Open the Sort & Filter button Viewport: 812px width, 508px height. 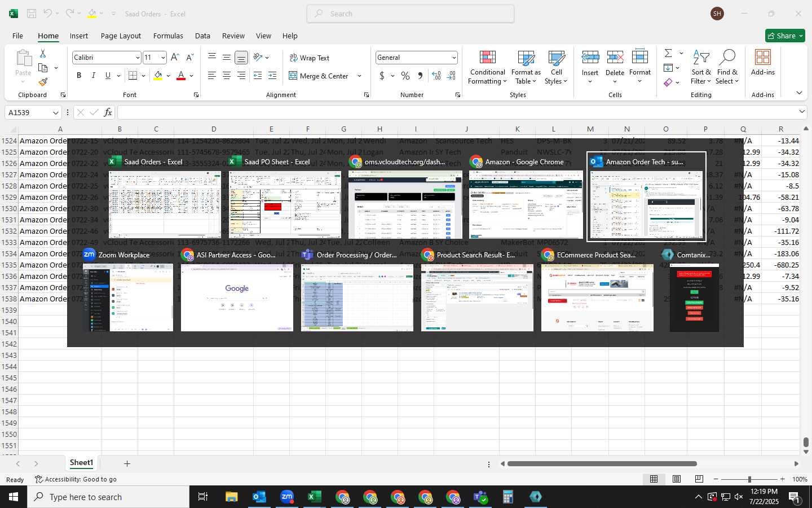click(x=701, y=67)
